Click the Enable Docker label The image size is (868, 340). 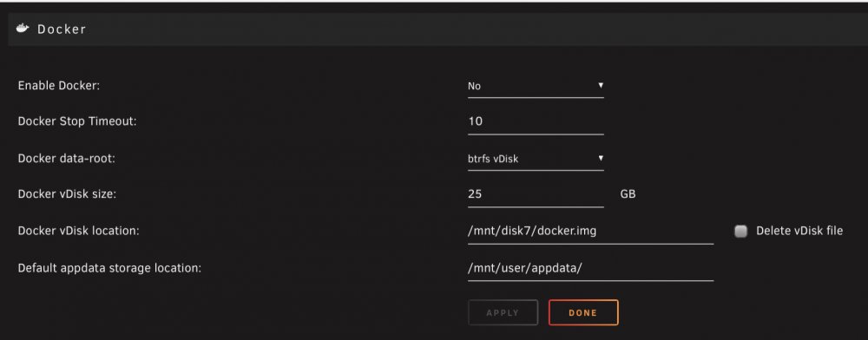(59, 86)
